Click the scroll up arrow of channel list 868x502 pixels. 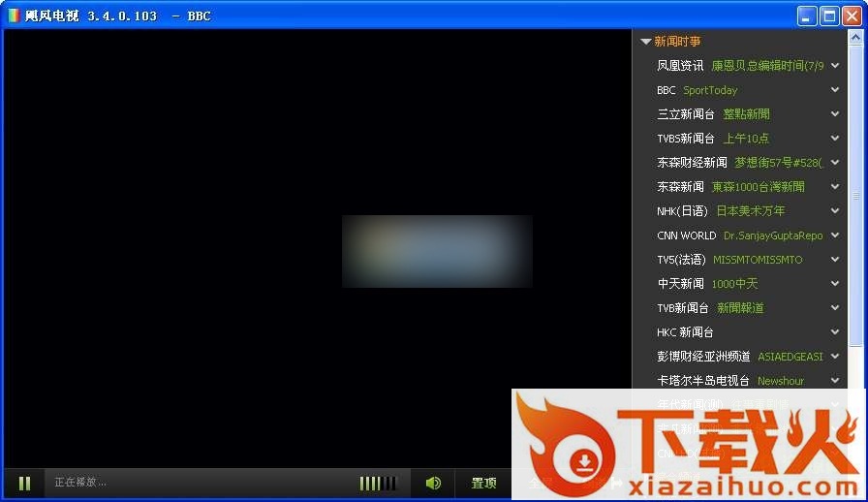pyautogui.click(x=855, y=37)
